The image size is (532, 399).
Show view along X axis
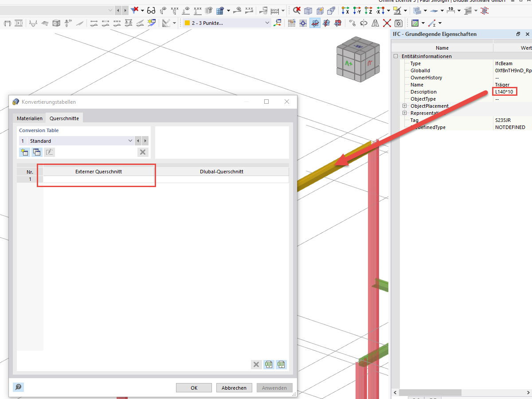point(345,10)
